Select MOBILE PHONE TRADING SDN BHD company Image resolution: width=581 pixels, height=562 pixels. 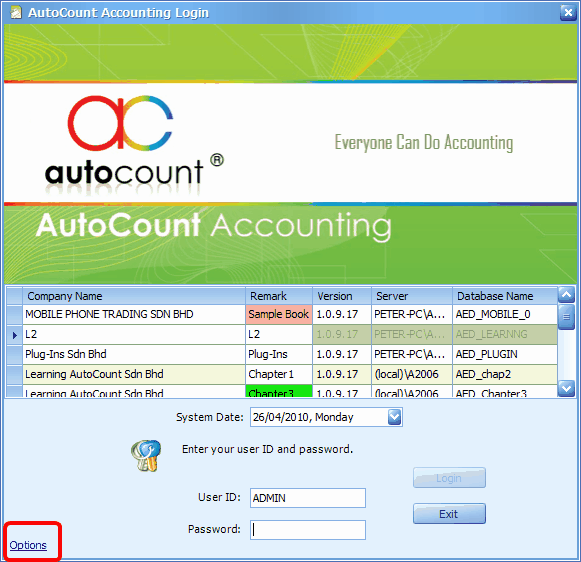134,314
